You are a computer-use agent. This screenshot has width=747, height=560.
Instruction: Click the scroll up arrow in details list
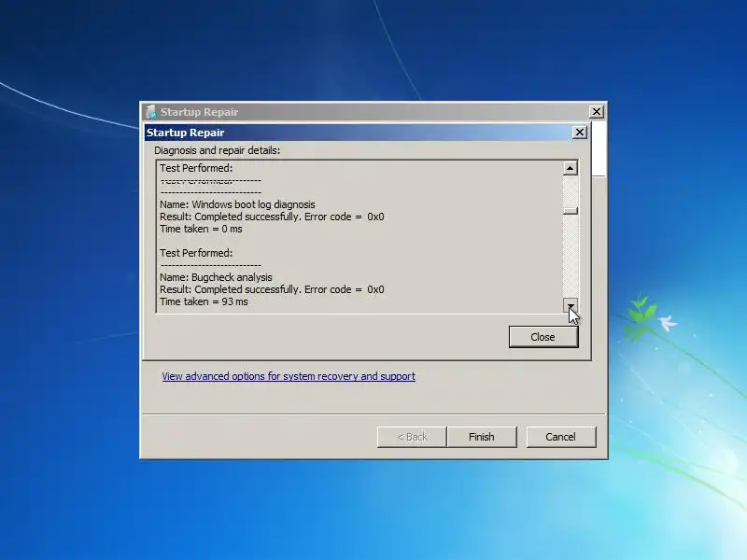coord(571,168)
